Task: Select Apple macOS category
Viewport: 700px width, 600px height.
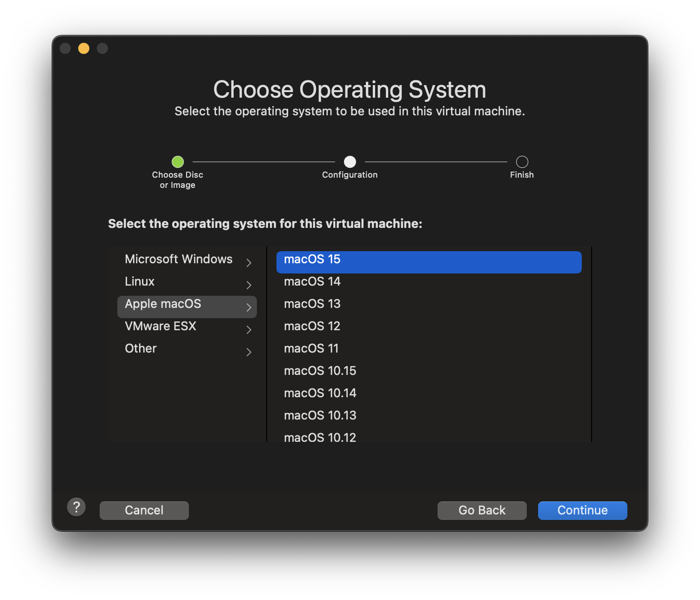Action: [187, 307]
